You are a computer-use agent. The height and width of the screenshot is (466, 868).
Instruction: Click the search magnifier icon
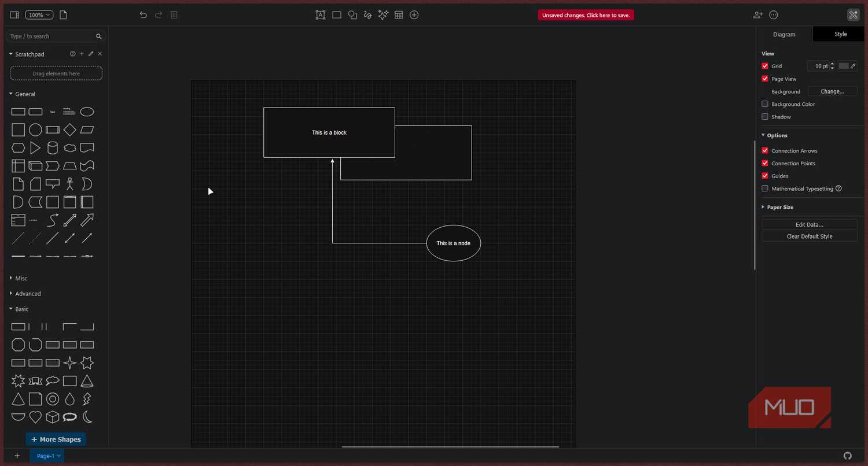[x=99, y=36]
